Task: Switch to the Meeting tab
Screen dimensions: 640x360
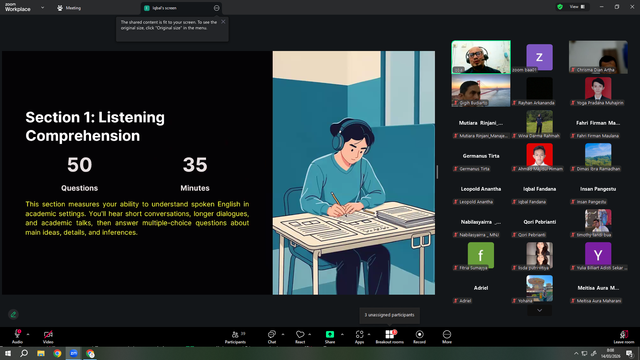Action: pos(69,8)
